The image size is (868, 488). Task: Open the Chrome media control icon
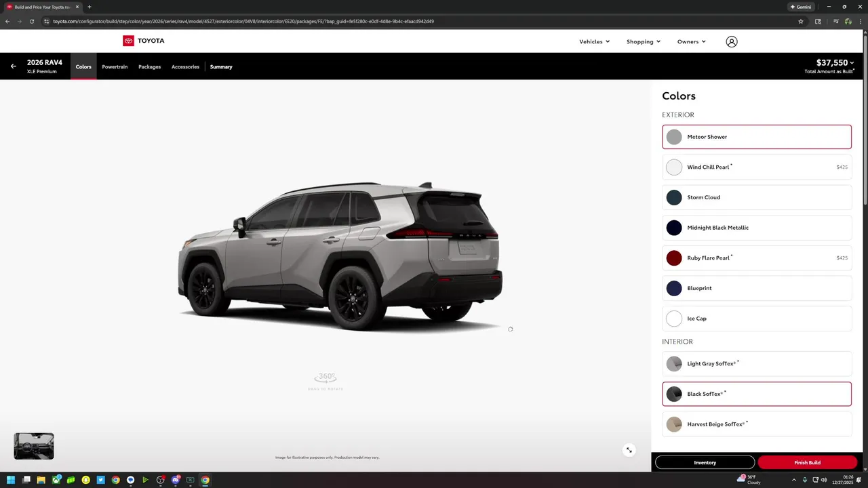pyautogui.click(x=836, y=21)
